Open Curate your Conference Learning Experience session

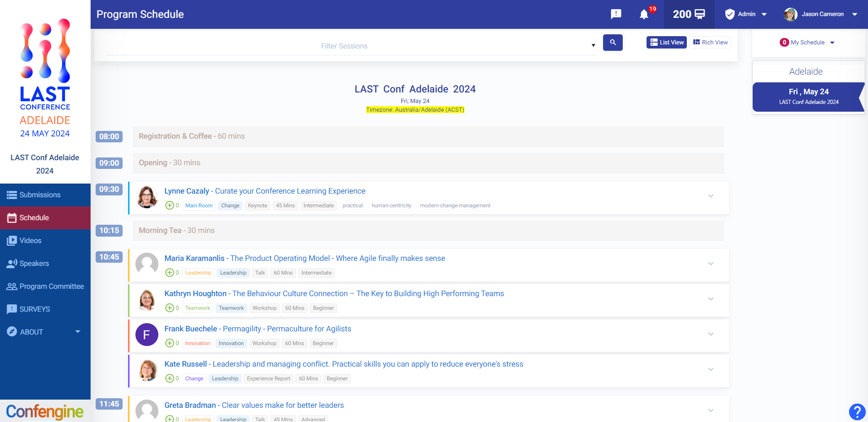(x=290, y=191)
